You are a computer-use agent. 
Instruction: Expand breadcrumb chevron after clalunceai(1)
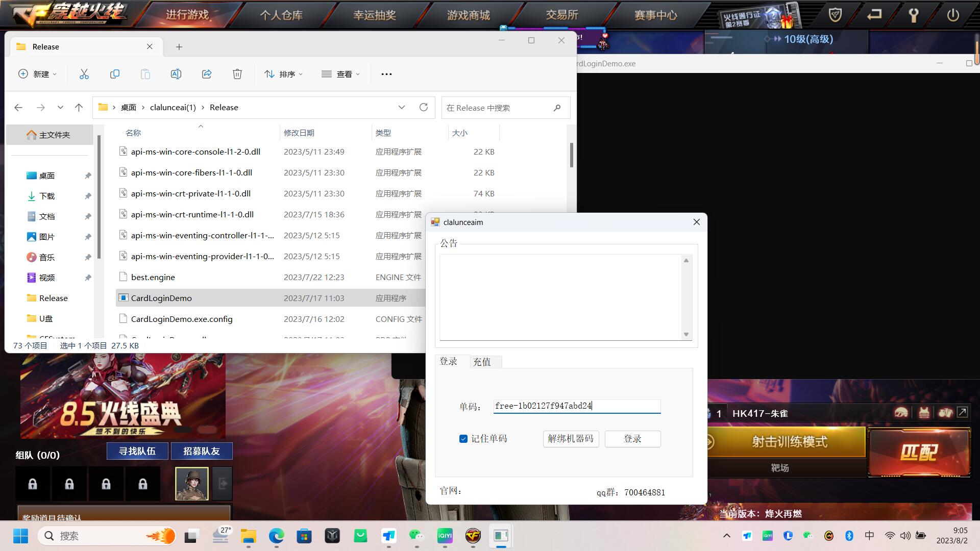(203, 108)
